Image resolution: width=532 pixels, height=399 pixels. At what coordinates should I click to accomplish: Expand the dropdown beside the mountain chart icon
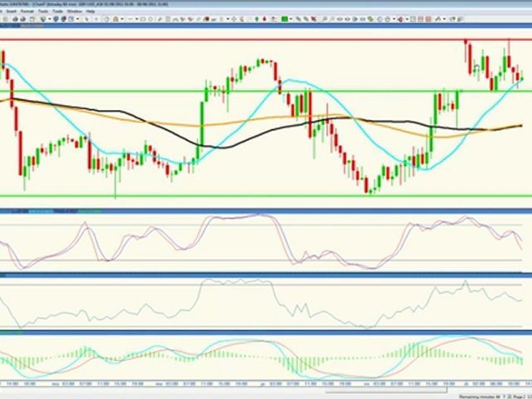tap(444, 19)
